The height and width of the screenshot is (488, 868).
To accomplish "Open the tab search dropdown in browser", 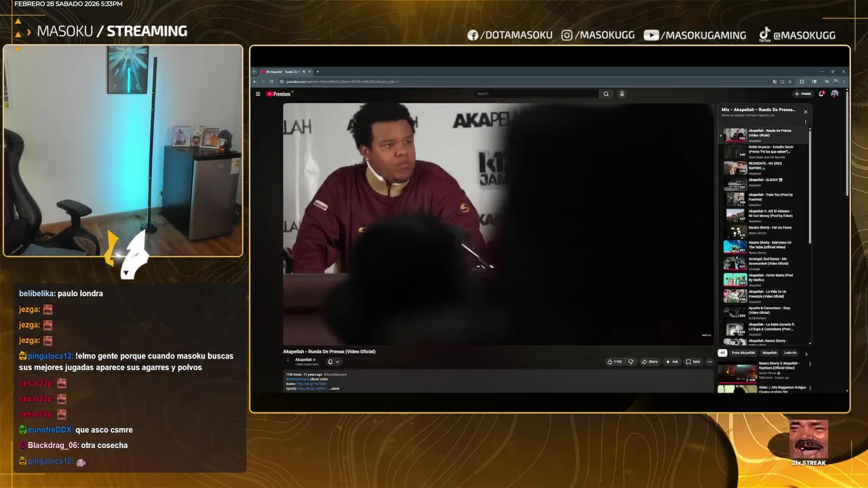I will click(254, 72).
